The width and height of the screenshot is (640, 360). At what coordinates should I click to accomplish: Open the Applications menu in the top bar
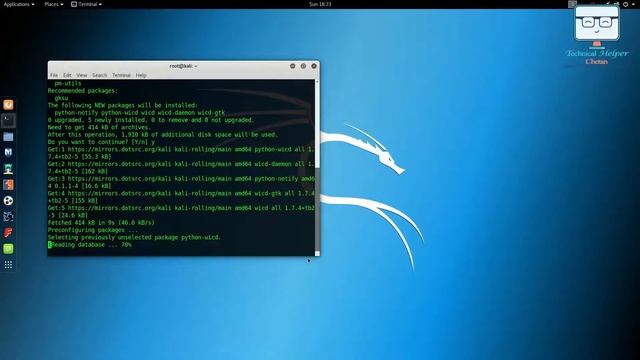point(19,4)
